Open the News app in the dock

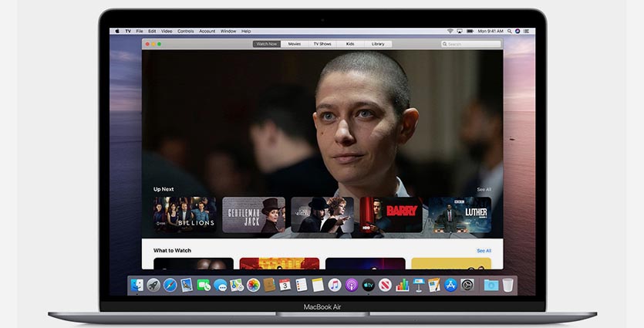click(385, 285)
